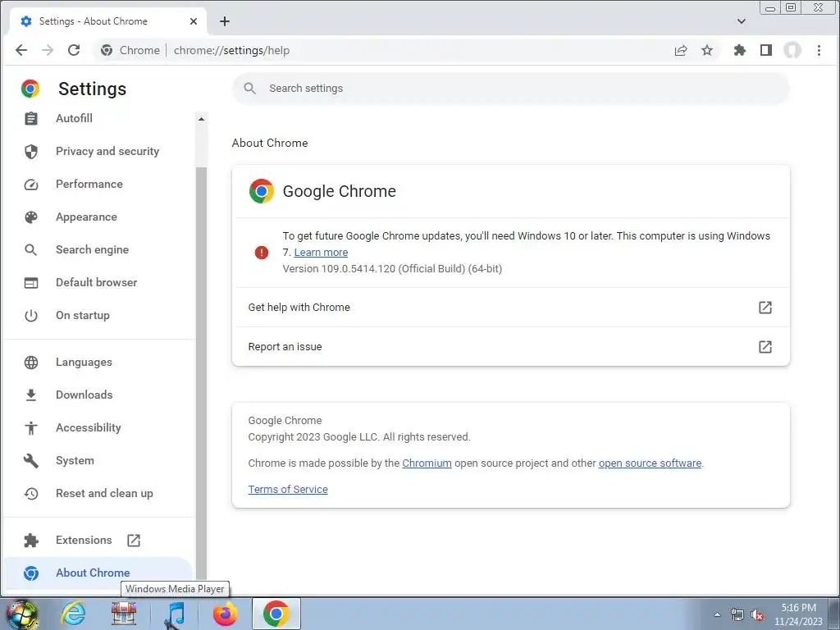Click the taskbar clock showing 5:16 PM
The width and height of the screenshot is (840, 630).
(x=798, y=614)
